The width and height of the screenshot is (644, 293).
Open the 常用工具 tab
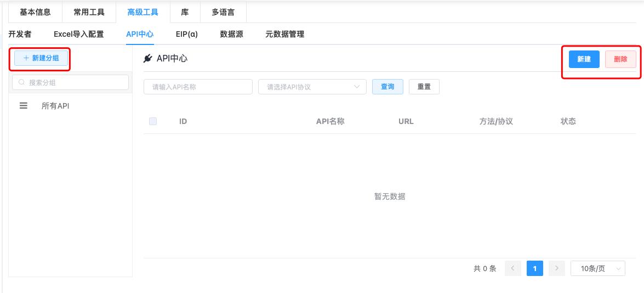(x=89, y=12)
